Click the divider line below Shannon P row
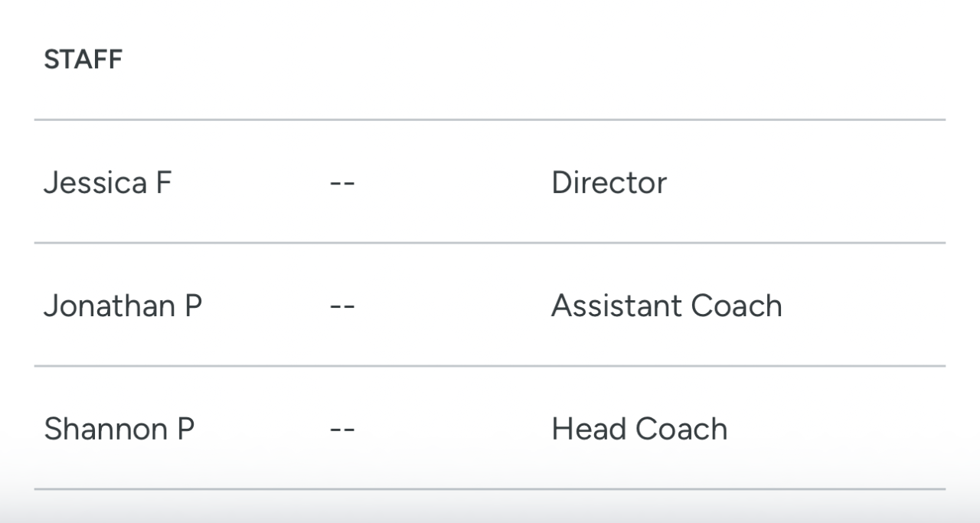This screenshot has height=523, width=980. tap(490, 489)
